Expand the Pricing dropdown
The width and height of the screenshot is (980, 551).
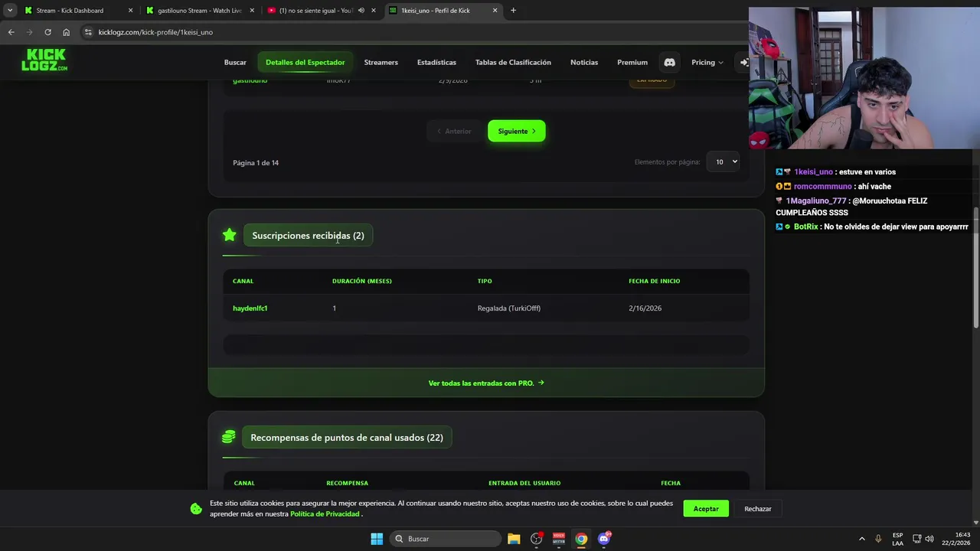click(707, 63)
